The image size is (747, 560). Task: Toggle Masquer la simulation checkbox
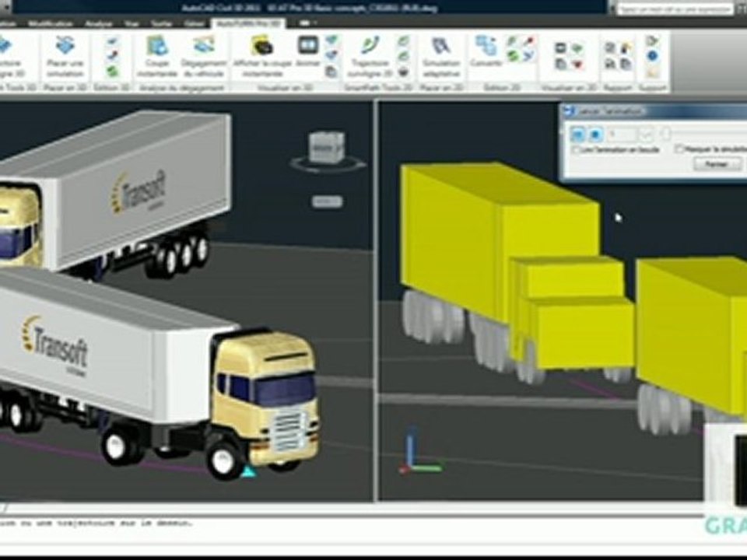pos(679,149)
